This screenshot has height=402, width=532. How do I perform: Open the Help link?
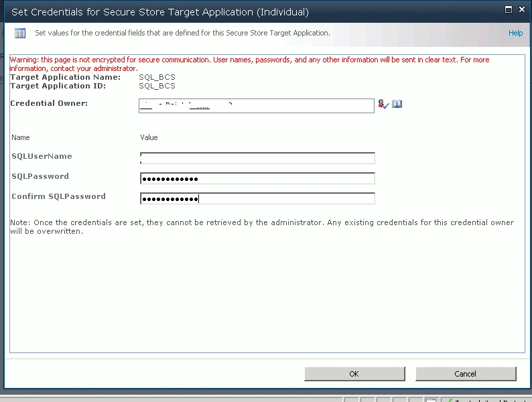pos(515,33)
